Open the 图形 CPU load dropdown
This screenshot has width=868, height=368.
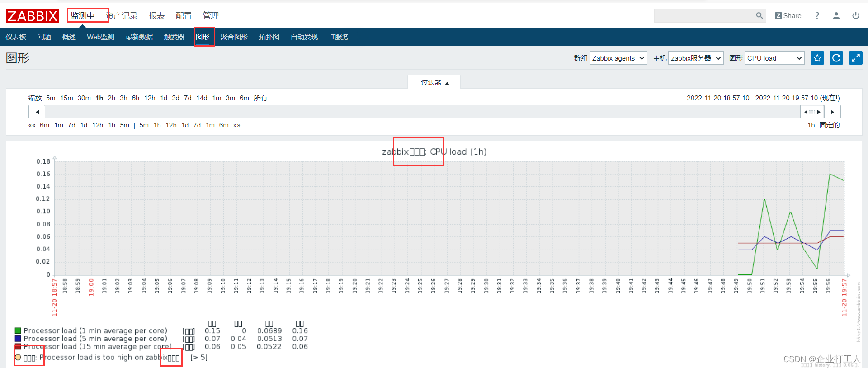(x=774, y=58)
